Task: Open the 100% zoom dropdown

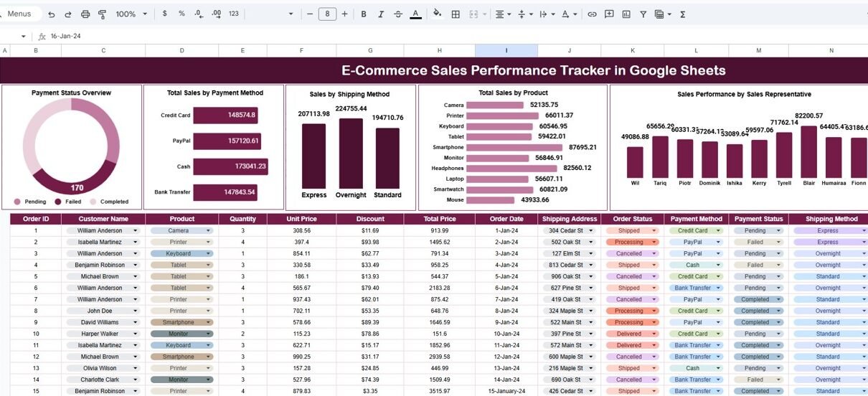Action: [131, 14]
